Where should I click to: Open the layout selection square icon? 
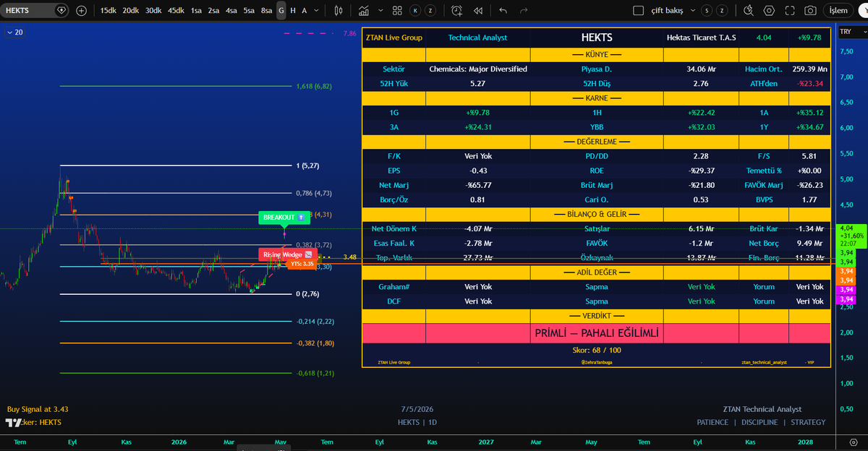click(637, 11)
